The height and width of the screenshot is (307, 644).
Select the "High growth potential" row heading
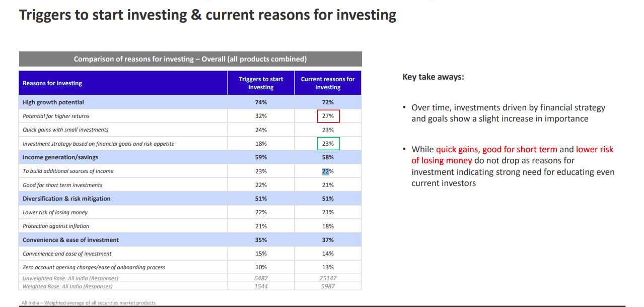tap(53, 102)
